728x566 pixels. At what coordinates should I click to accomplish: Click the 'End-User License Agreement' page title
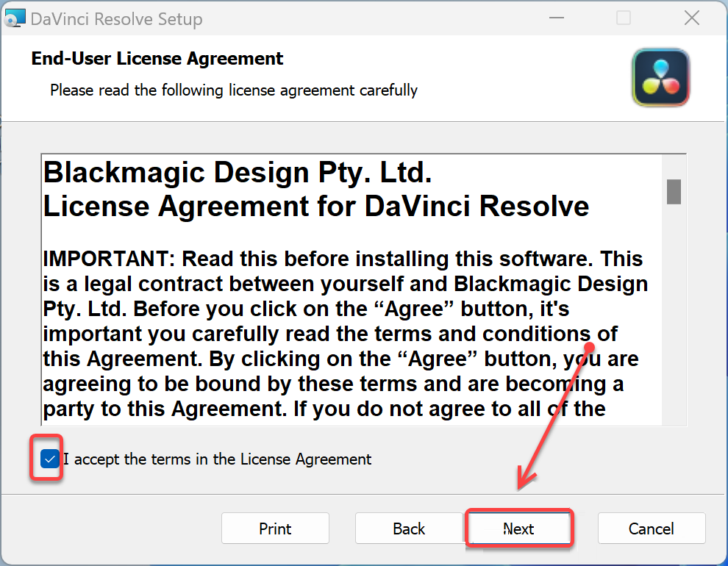point(157,59)
